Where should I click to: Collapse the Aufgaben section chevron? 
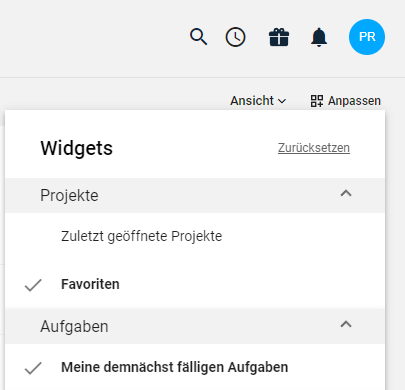coord(346,324)
